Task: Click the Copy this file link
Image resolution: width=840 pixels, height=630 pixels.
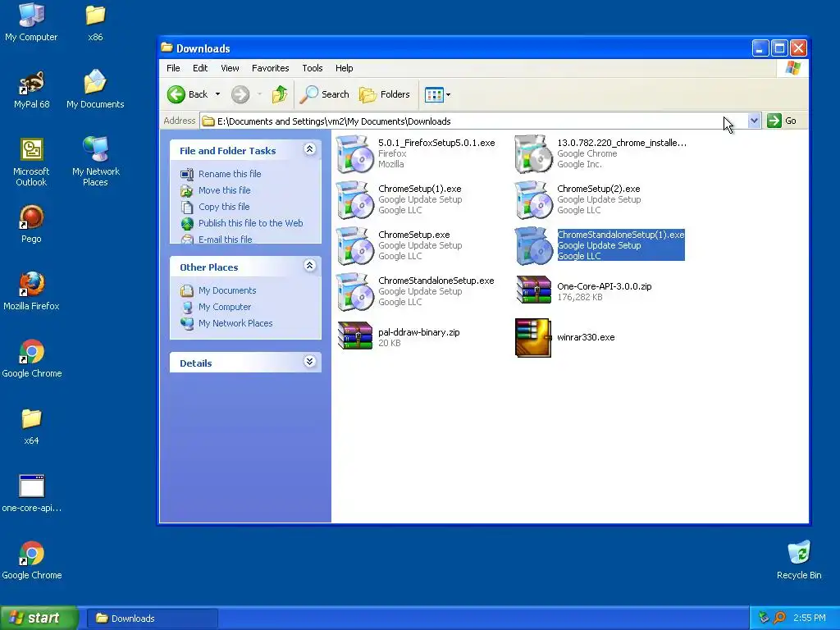Action: [224, 206]
